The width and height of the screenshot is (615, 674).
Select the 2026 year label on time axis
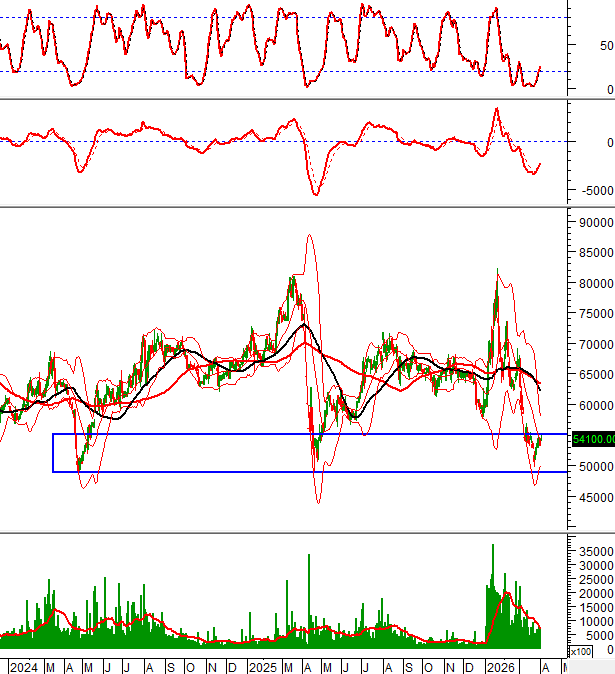click(500, 667)
